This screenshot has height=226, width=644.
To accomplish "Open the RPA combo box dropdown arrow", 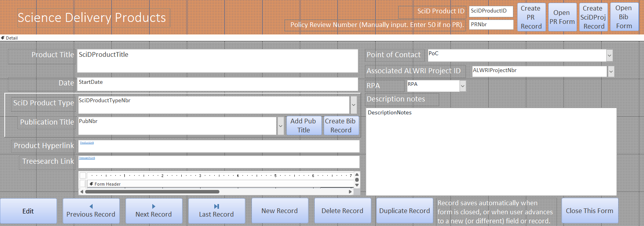I will [463, 86].
